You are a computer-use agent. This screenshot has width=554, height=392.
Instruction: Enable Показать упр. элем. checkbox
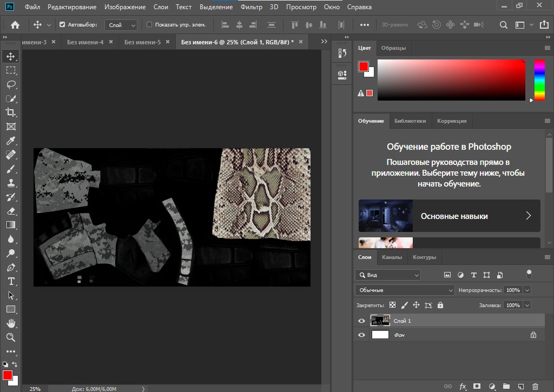[149, 25]
